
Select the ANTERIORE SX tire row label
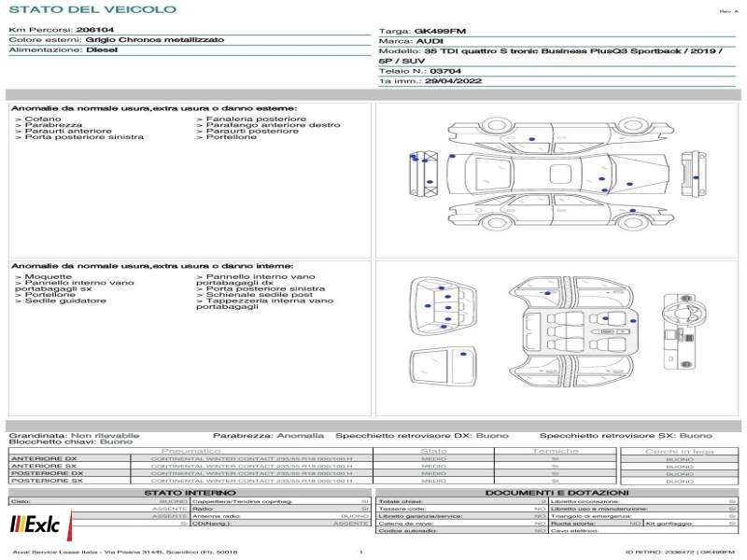44,466
